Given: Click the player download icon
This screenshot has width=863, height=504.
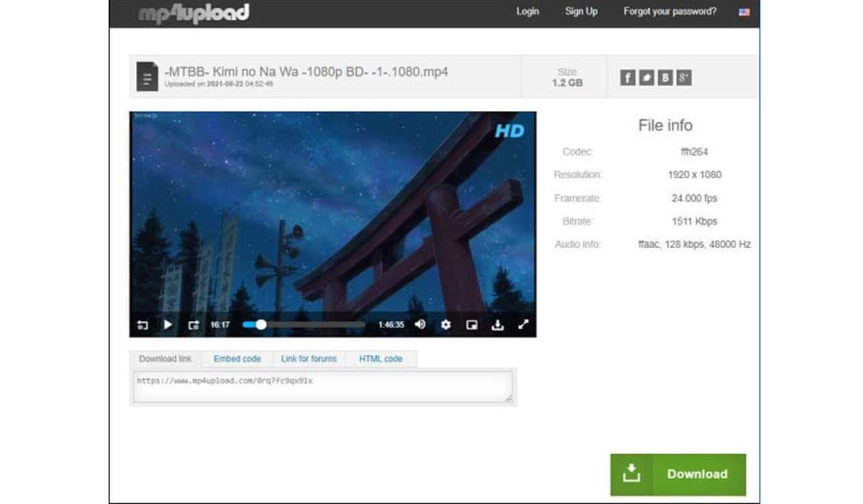Looking at the screenshot, I should (x=497, y=325).
